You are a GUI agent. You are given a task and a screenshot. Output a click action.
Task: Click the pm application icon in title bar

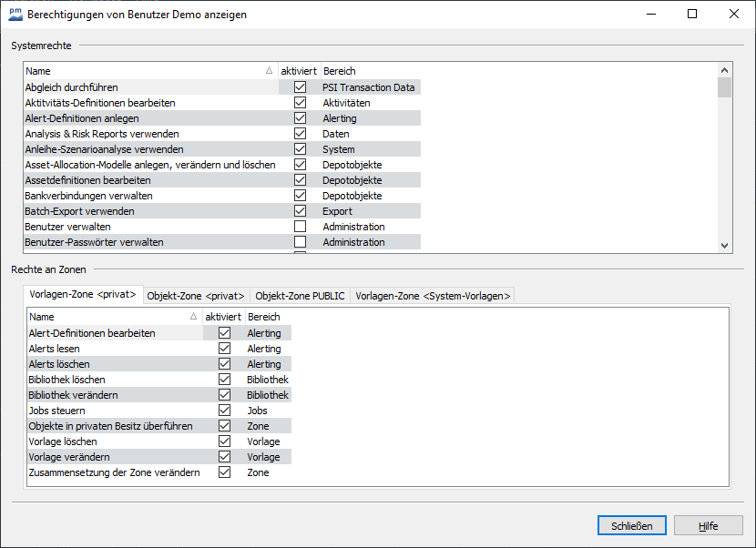(15, 14)
